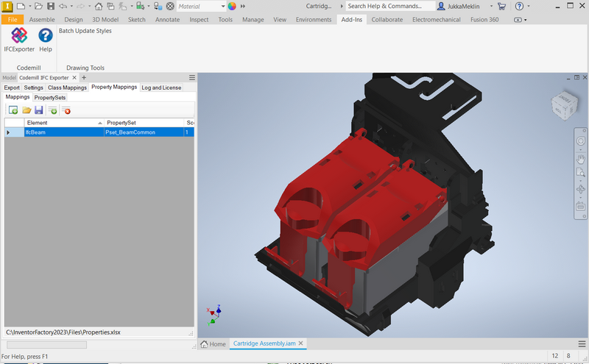The height and width of the screenshot is (364, 589).
Task: Open the Inspect ribbon tab
Action: 199,20
